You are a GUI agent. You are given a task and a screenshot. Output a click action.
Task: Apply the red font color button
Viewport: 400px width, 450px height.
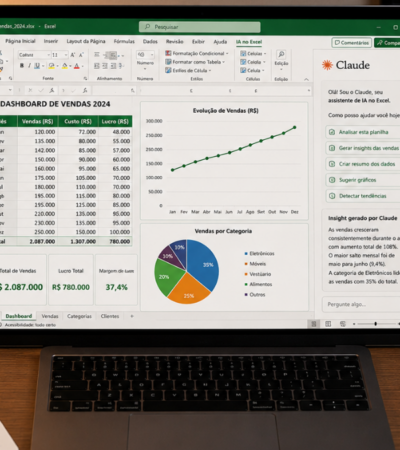point(77,66)
